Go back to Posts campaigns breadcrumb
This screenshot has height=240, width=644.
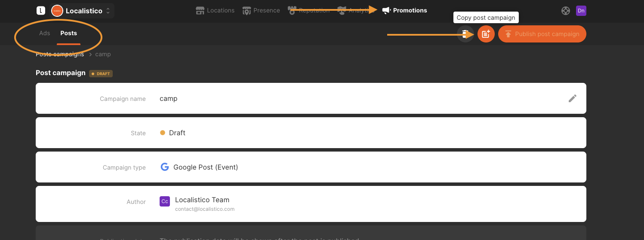click(60, 54)
